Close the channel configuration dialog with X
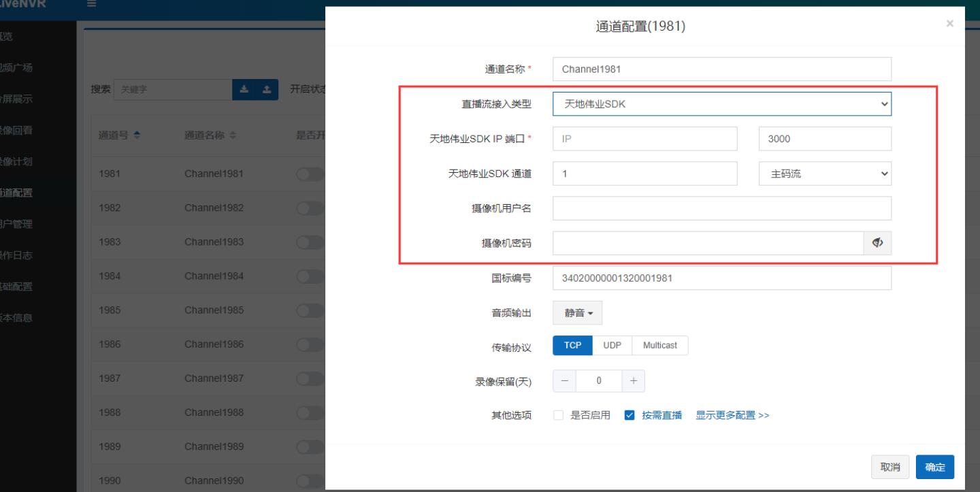Image resolution: width=980 pixels, height=492 pixels. tap(950, 24)
